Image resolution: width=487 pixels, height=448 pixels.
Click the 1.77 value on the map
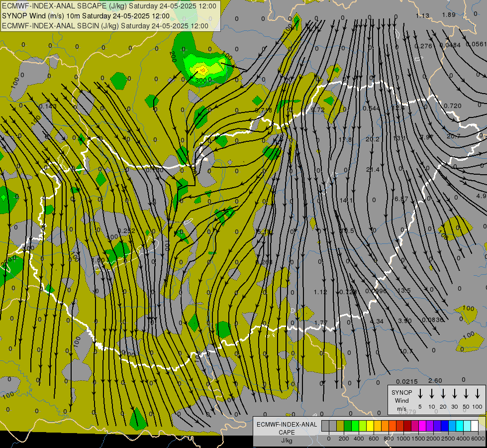coord(321,323)
